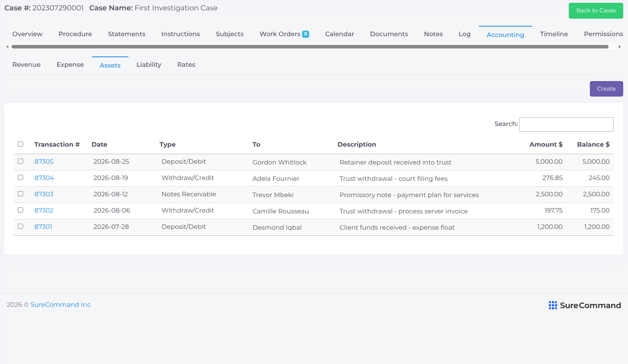The image size is (628, 364).
Task: Check the box for transaction 87301
Action: tap(21, 227)
